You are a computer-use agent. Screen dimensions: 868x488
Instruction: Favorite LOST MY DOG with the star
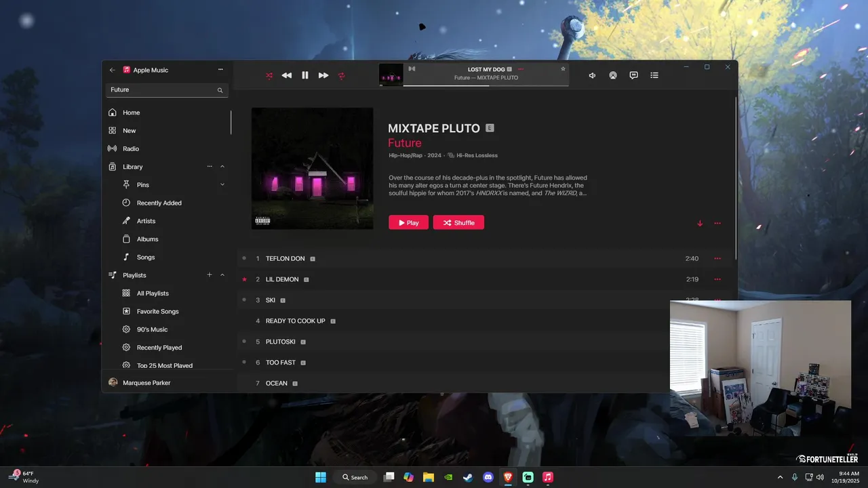point(563,69)
